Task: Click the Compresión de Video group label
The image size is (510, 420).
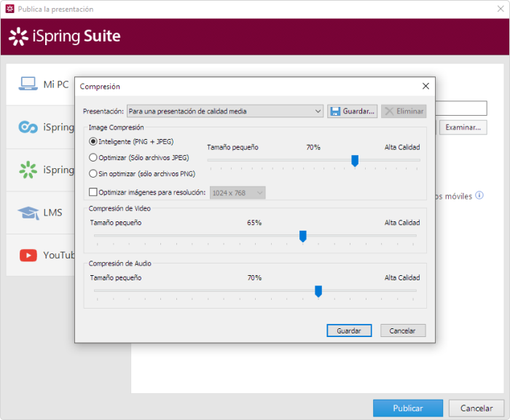Action: 119,208
